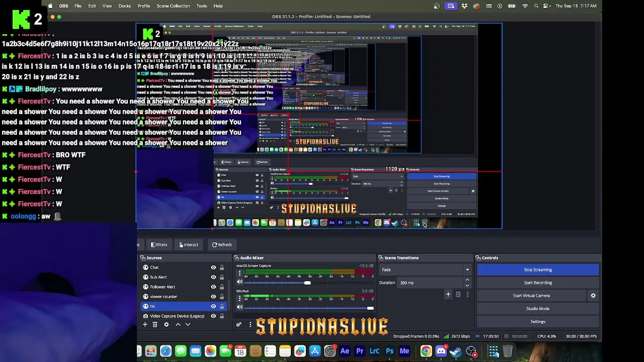The width and height of the screenshot is (644, 362).
Task: Open virtual camera settings gear
Action: (593, 296)
